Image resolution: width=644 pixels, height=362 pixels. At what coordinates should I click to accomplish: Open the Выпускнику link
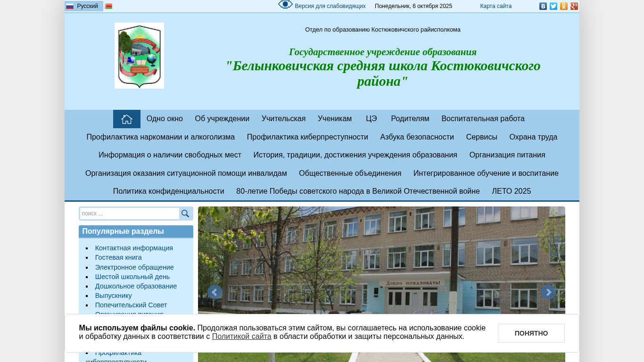[114, 296]
